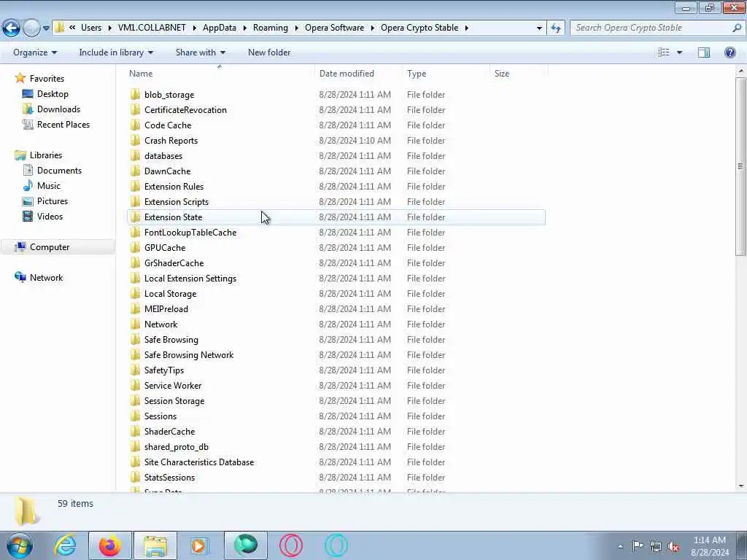This screenshot has height=560, width=747.
Task: Click the Safe Browsing Network folder name
Action: pos(189,355)
